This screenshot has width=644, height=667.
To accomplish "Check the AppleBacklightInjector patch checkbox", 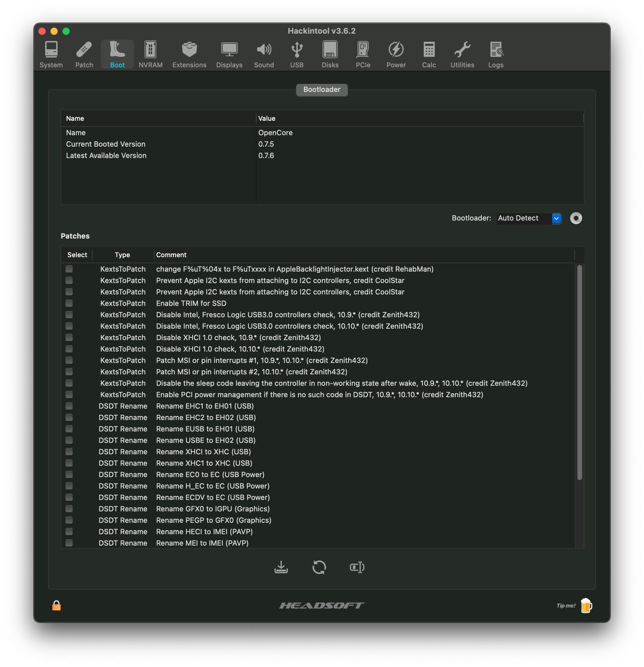I will click(69, 269).
